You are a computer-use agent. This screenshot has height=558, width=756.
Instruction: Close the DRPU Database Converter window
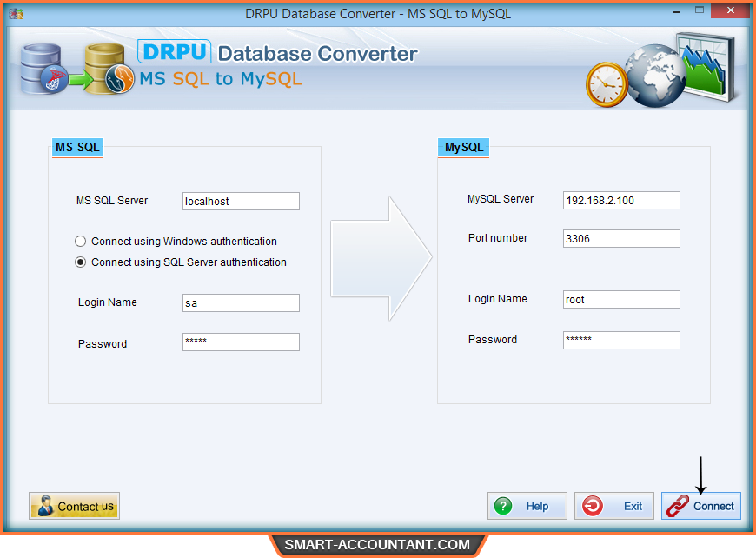731,10
